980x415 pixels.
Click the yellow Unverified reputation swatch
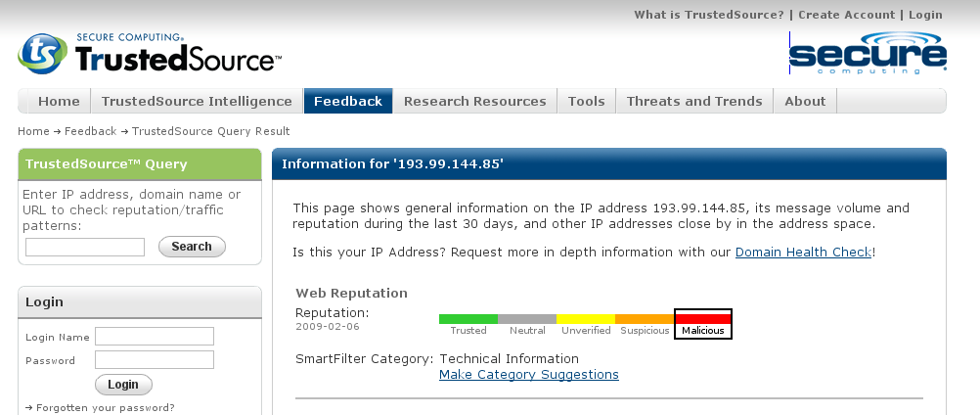point(586,319)
